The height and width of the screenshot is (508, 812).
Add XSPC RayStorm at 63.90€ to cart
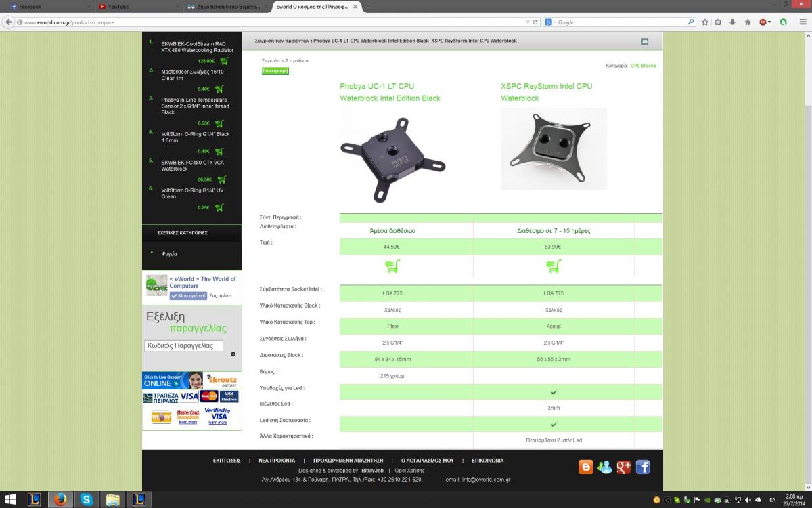[554, 266]
